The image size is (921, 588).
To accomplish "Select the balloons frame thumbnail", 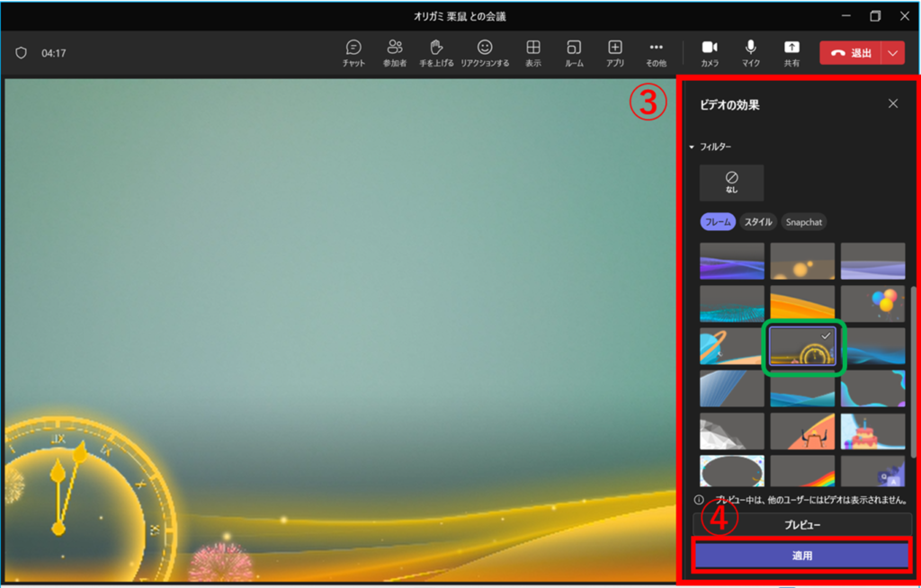I will coord(872,304).
